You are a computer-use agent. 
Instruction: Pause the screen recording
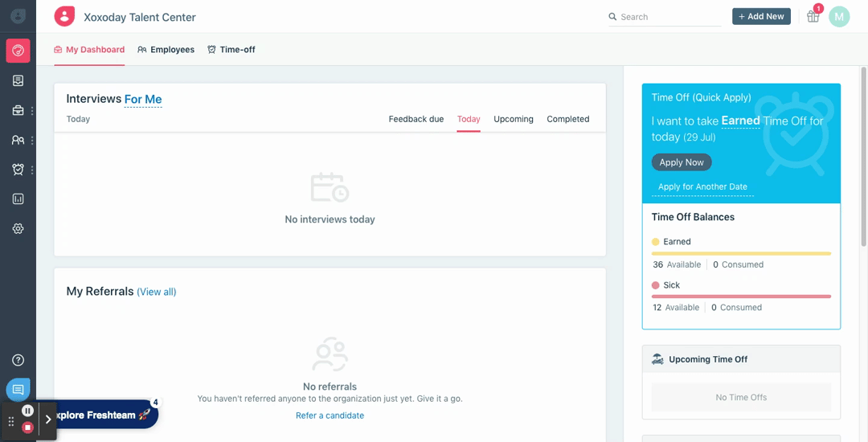[x=27, y=411]
